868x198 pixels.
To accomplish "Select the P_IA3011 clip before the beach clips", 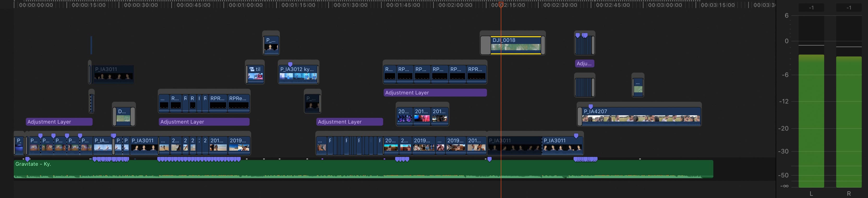I will 144,145.
